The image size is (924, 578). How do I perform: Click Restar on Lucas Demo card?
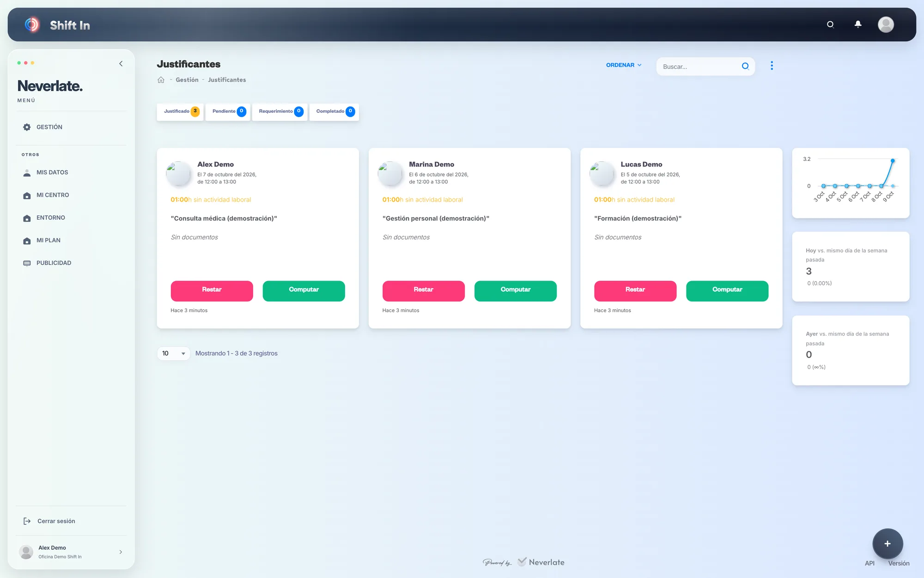[x=635, y=291]
